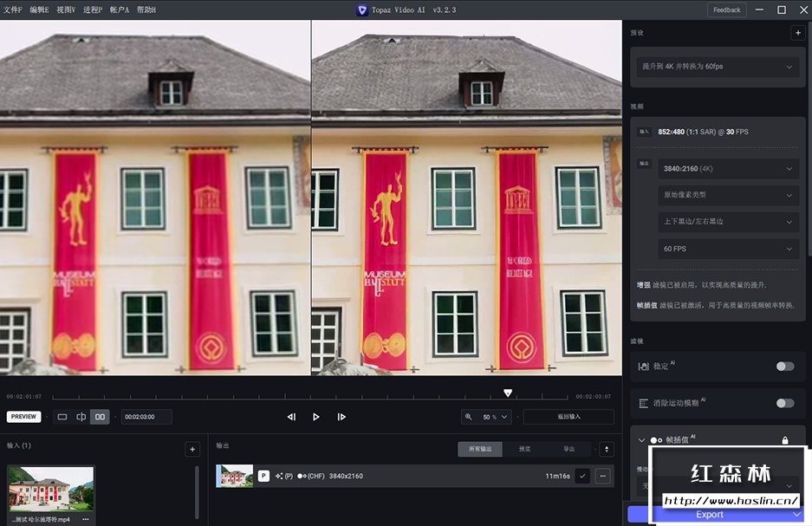This screenshot has width=812, height=526.
Task: Click the input list scrollbar
Action: (x=197, y=492)
